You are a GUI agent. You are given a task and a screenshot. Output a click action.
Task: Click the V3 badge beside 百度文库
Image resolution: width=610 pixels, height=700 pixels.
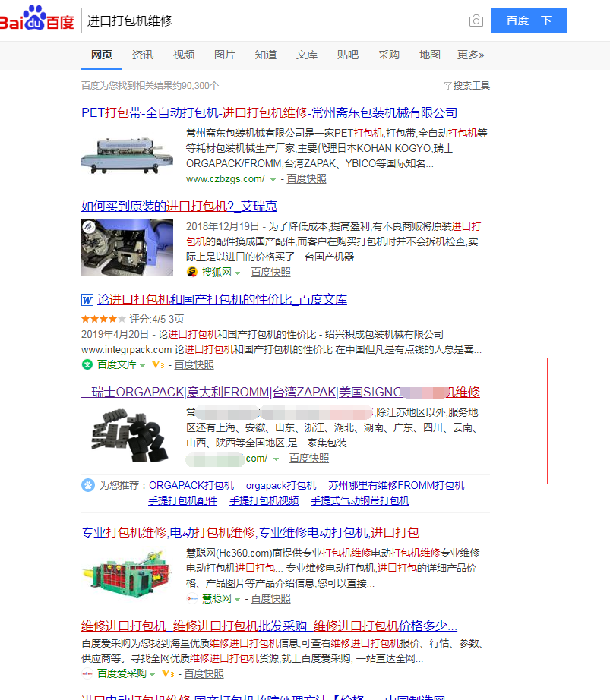click(x=158, y=364)
